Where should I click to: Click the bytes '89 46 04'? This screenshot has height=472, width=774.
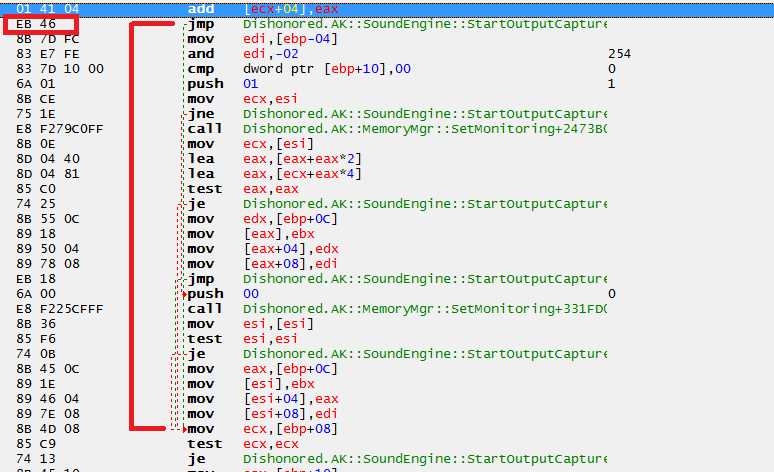47,399
